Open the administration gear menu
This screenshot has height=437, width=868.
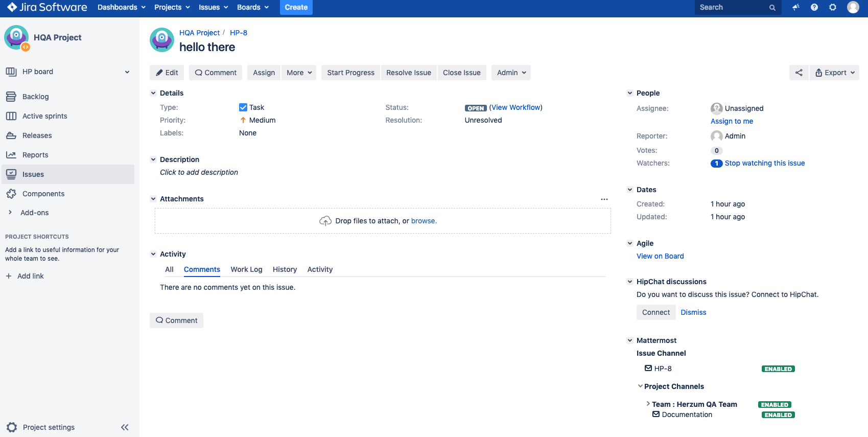pos(833,7)
